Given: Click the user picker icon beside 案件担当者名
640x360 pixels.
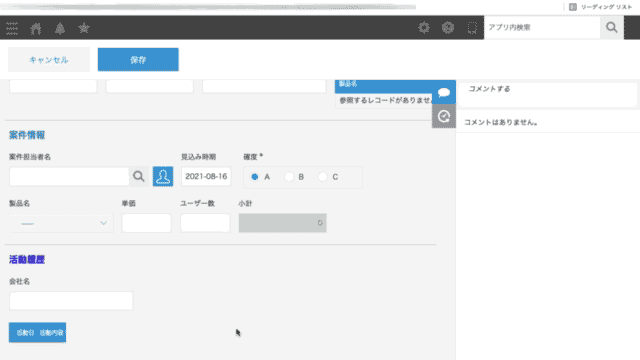Looking at the screenshot, I should pos(163,176).
